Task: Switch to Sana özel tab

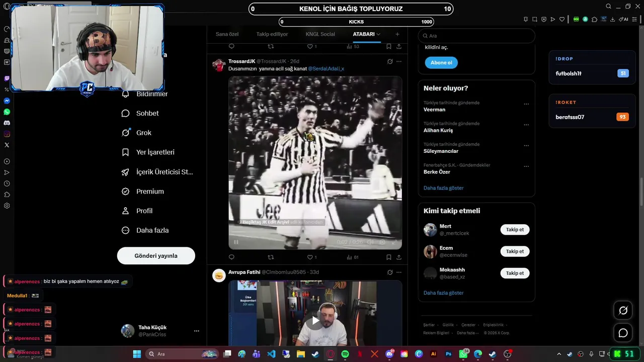Action: pos(227,34)
